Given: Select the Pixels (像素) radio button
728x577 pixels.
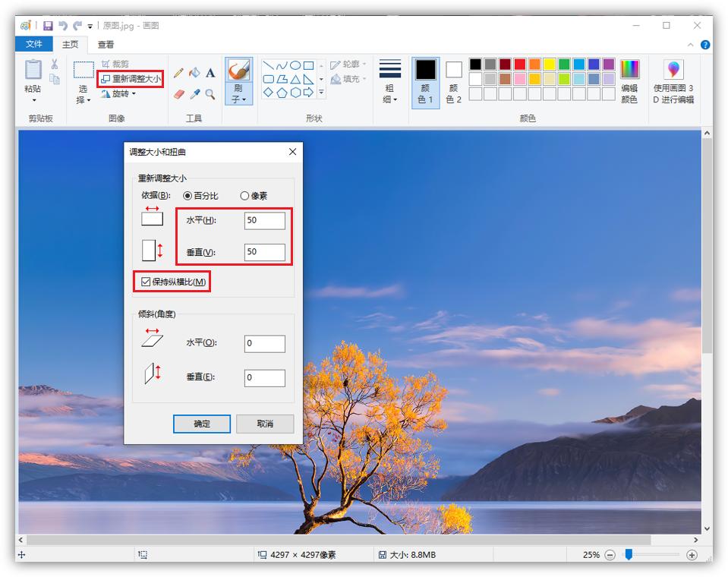Looking at the screenshot, I should click(x=244, y=196).
